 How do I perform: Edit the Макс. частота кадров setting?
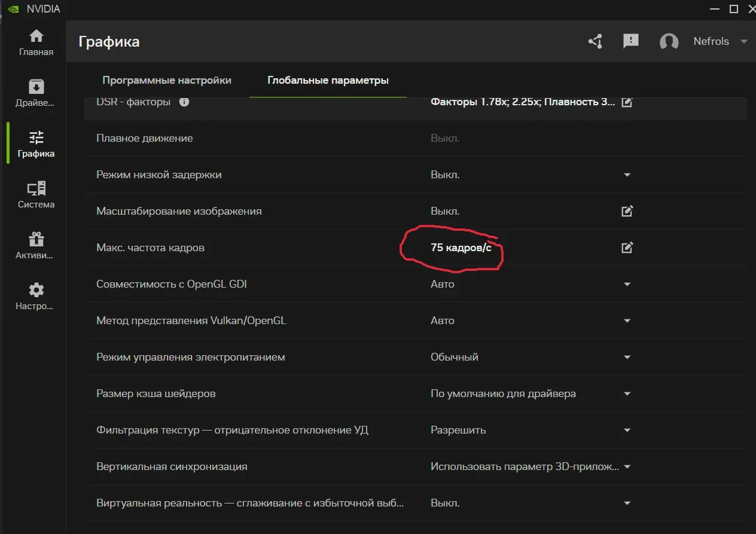pos(627,248)
